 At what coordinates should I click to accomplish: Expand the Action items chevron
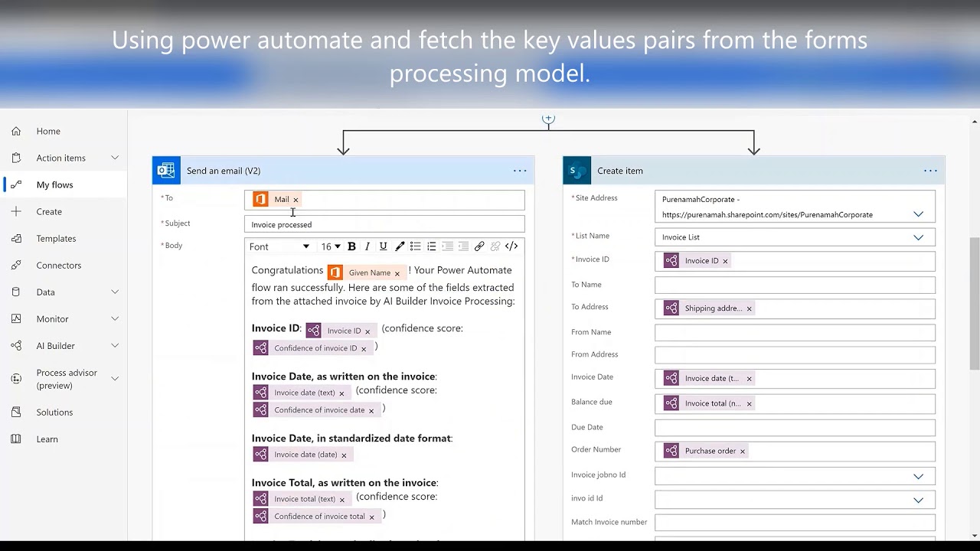[115, 158]
